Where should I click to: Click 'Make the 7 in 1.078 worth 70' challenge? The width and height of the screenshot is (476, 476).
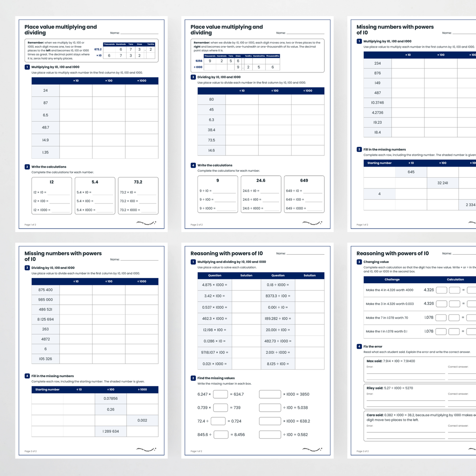coord(387,318)
